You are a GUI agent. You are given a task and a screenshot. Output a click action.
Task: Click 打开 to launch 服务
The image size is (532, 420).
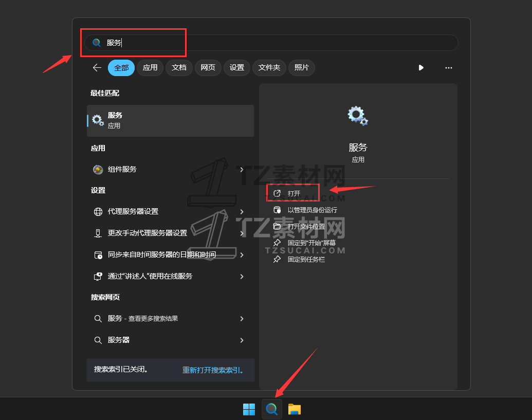point(294,193)
